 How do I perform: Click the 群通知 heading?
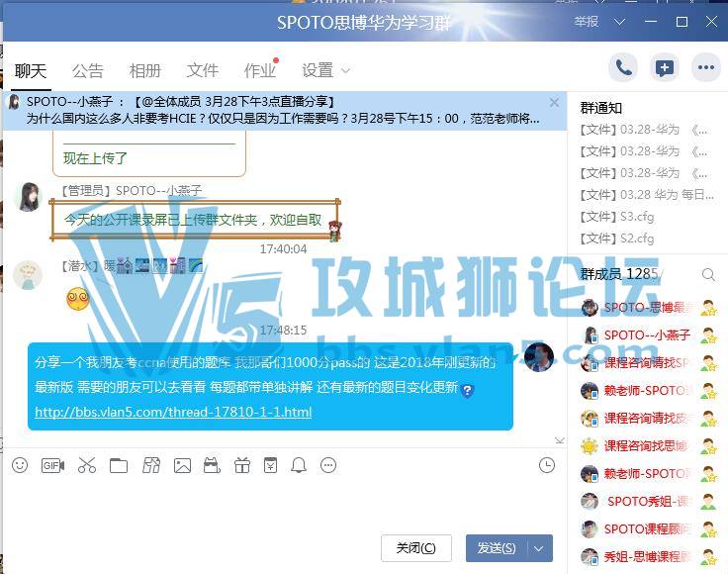point(600,108)
